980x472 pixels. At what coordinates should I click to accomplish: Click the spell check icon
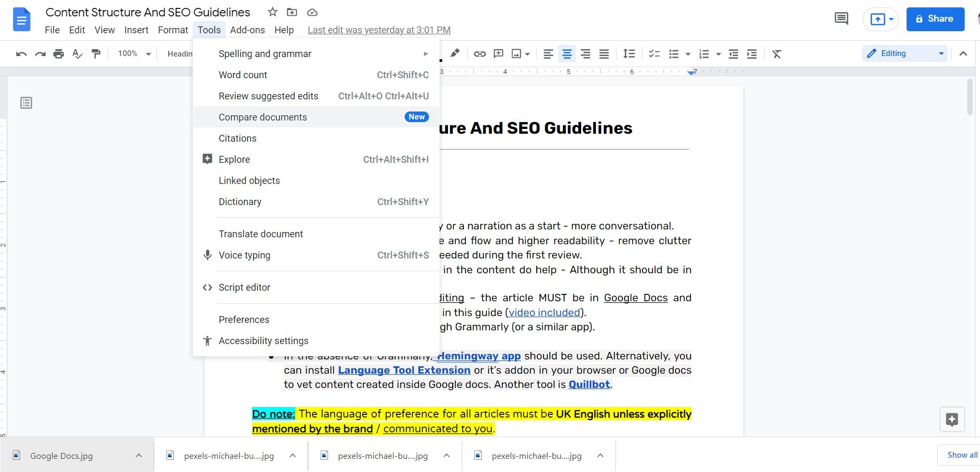[77, 54]
